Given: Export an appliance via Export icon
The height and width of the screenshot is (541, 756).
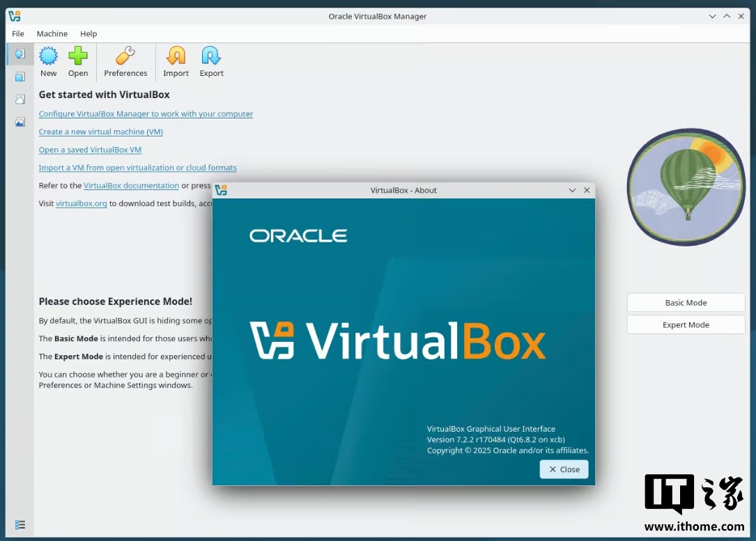Looking at the screenshot, I should coord(211,61).
